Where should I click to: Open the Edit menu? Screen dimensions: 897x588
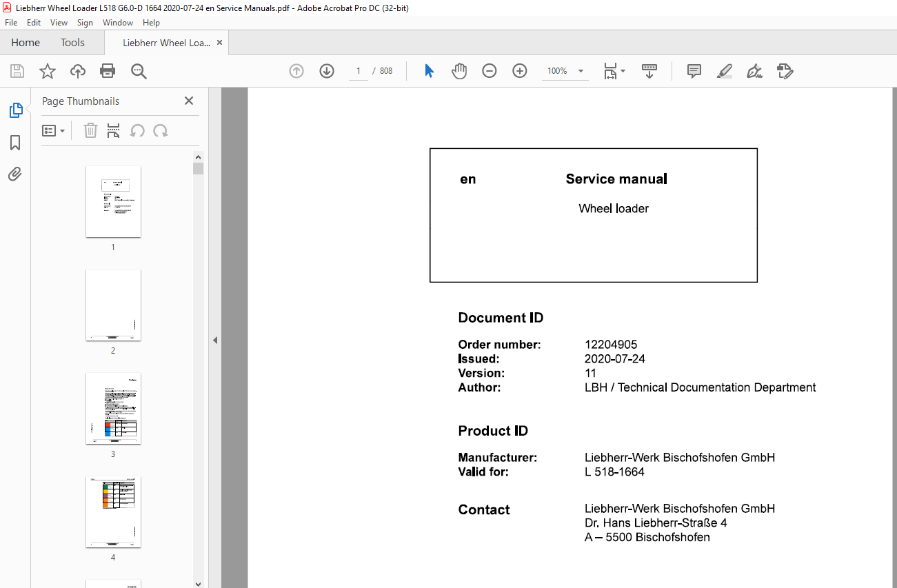[34, 23]
